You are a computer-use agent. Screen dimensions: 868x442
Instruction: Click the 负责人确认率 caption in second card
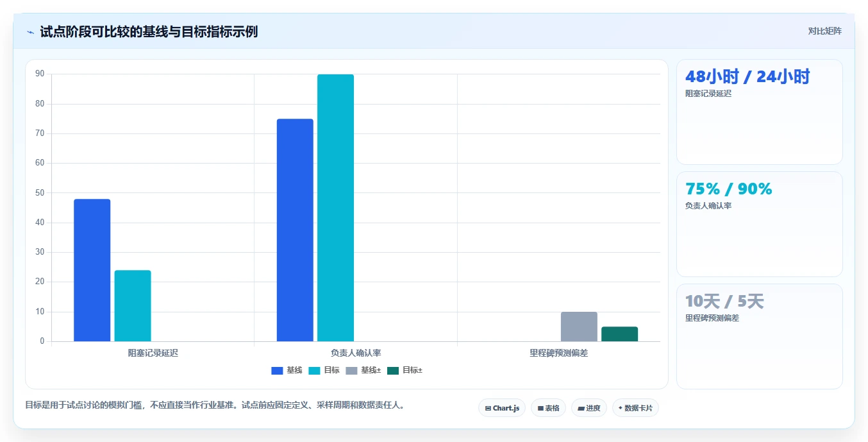tap(708, 206)
